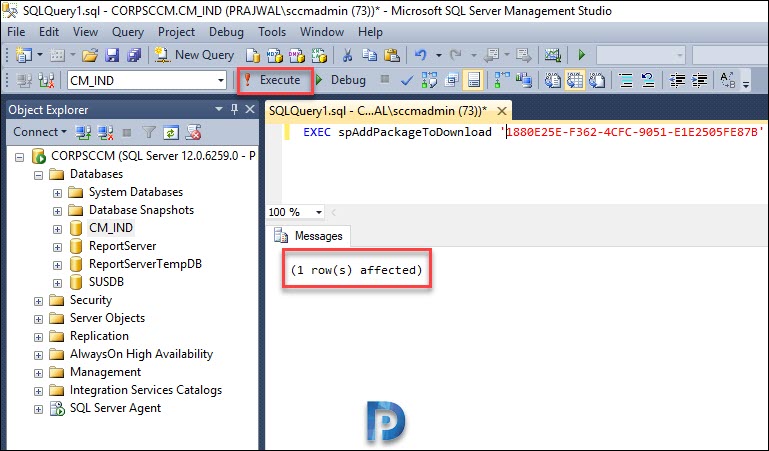The width and height of the screenshot is (769, 451).
Task: Uncomment the selected lines
Action: coord(648,80)
